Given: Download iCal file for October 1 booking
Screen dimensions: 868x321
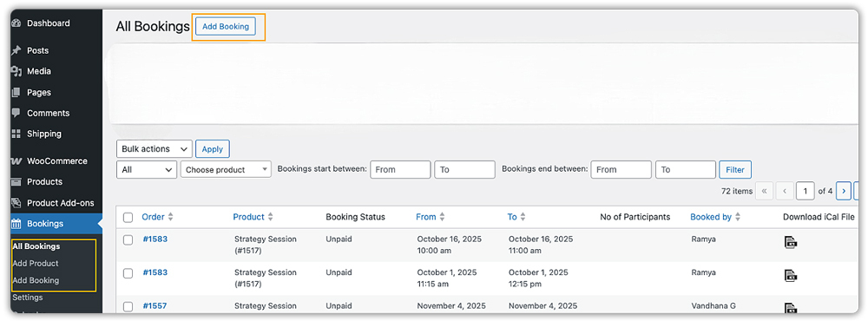Looking at the screenshot, I should point(791,276).
